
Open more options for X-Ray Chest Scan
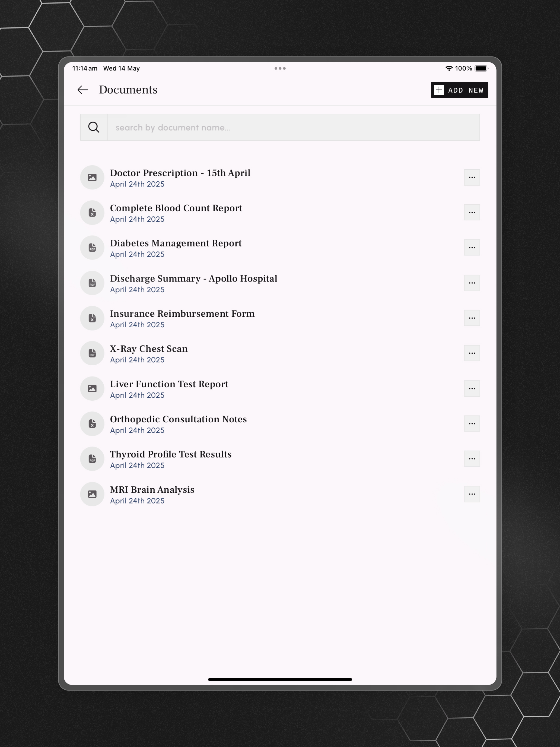pos(472,353)
